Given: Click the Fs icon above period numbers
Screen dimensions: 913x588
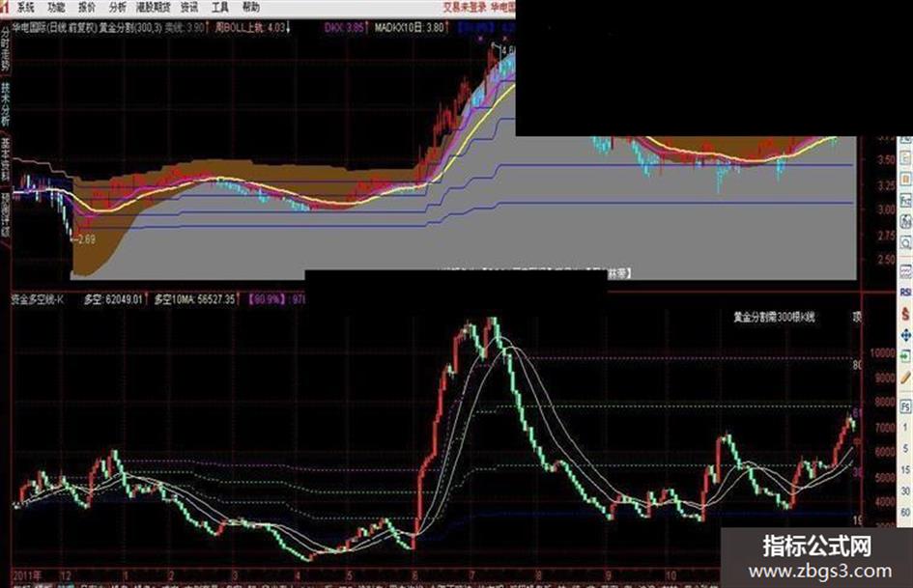Looking at the screenshot, I should (906, 406).
